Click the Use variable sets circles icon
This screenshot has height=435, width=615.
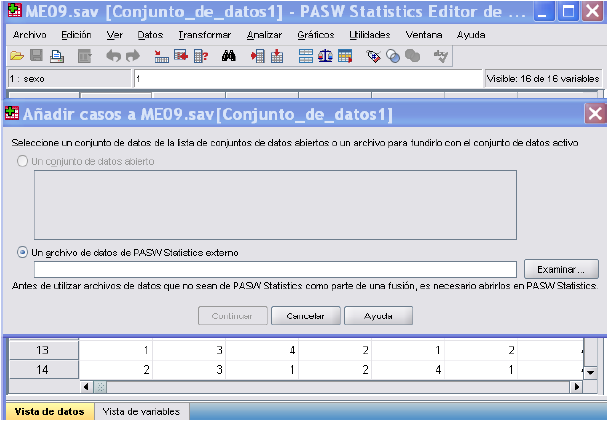coord(393,56)
